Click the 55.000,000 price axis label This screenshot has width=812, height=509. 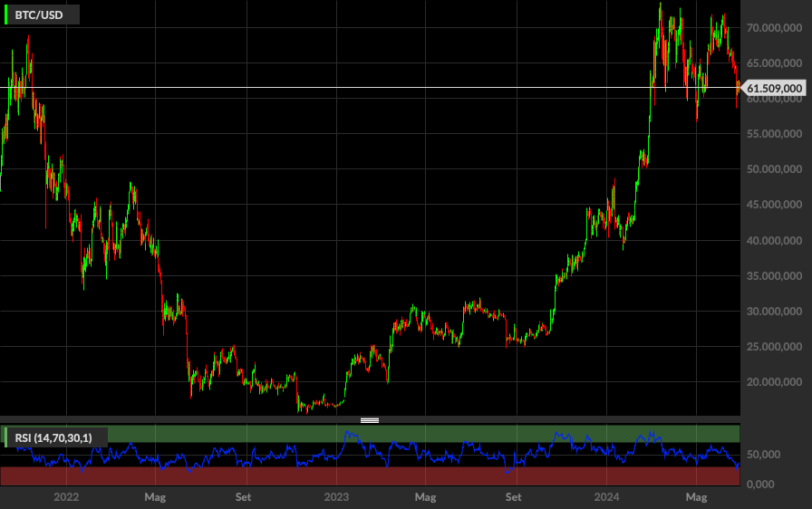[x=774, y=134]
